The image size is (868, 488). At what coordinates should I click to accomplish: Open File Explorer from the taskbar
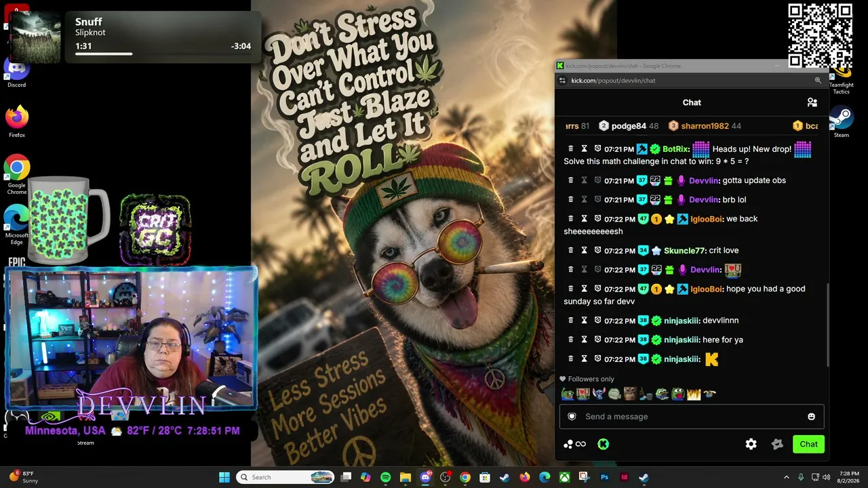pyautogui.click(x=406, y=477)
